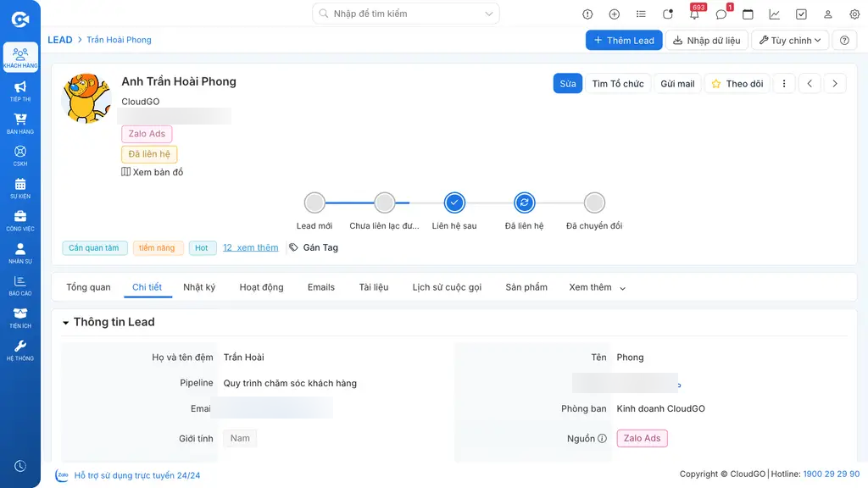Click hotline number 1900 29 29 90
The image size is (868, 488).
(x=832, y=474)
